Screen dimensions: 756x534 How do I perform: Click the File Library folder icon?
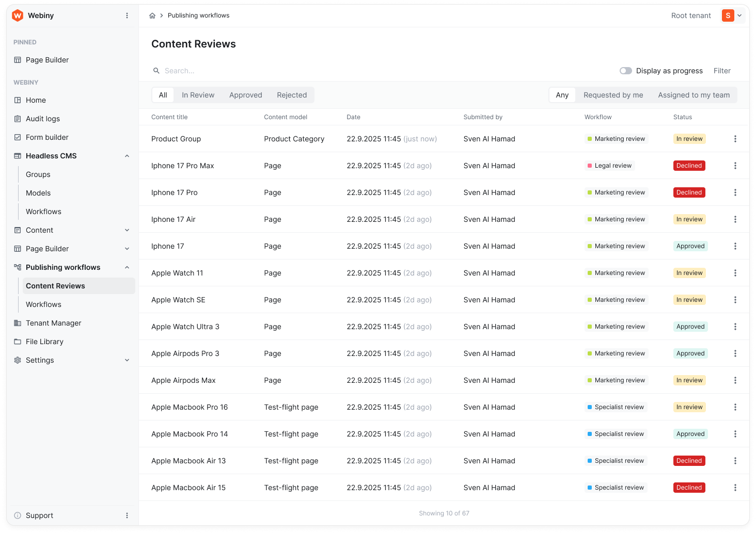click(x=18, y=342)
